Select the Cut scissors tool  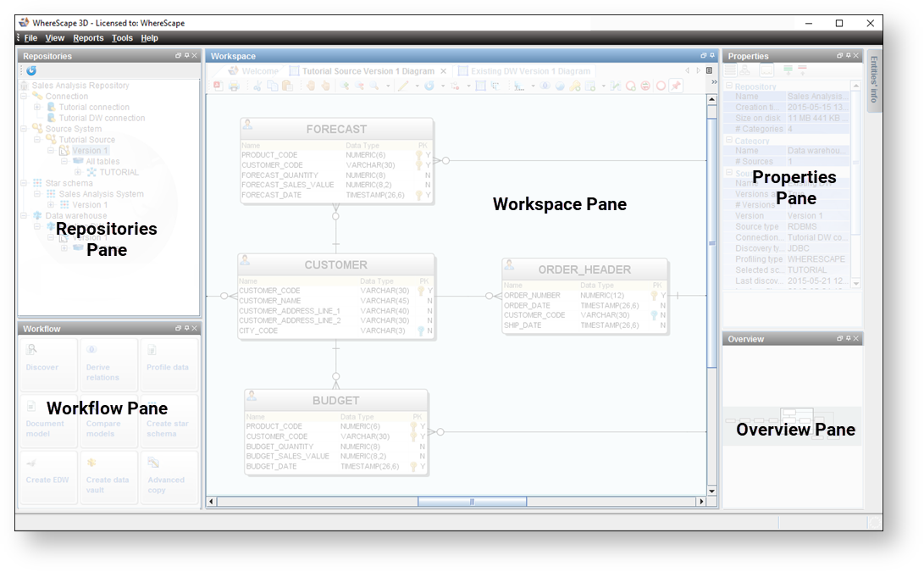click(257, 86)
